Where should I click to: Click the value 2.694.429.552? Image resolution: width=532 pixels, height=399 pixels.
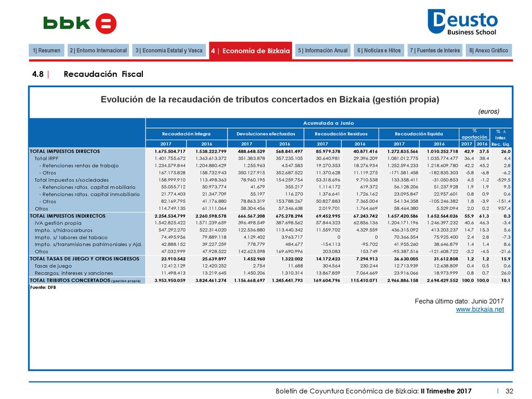point(443,280)
